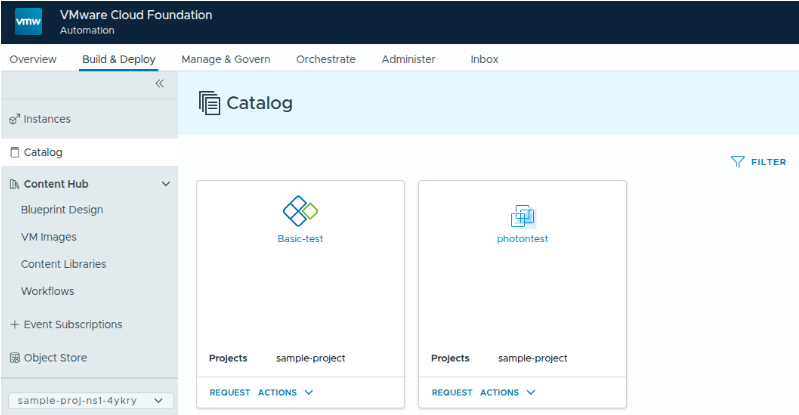Switch to the Manage & Govern tab
The width and height of the screenshot is (799, 415).
(x=225, y=59)
